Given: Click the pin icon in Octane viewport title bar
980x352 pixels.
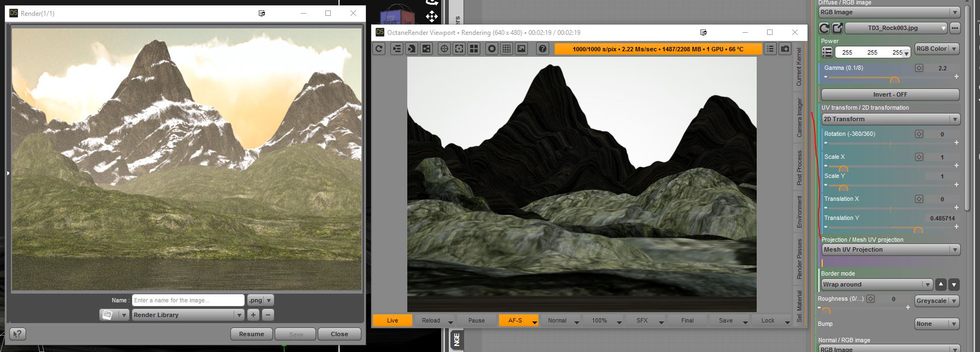Looking at the screenshot, I should click(703, 32).
